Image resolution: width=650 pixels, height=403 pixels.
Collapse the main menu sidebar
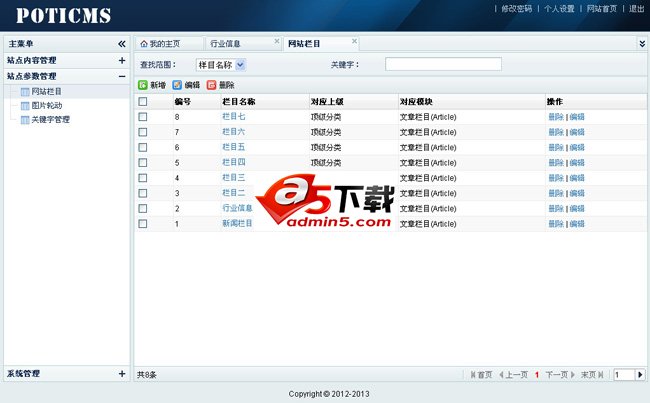[121, 44]
